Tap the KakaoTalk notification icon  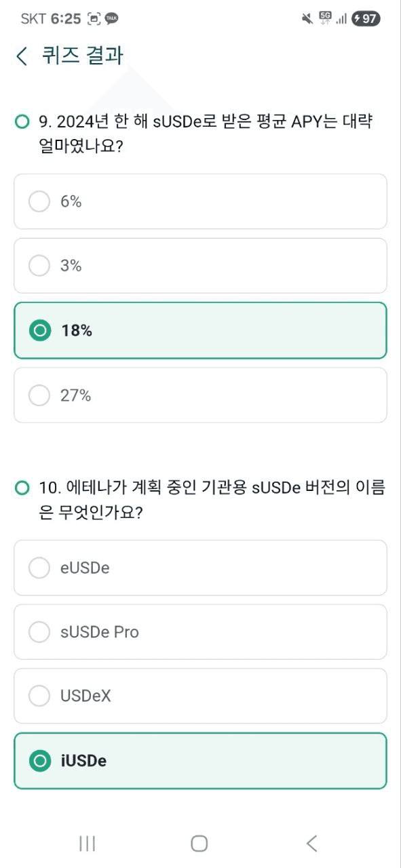(112, 19)
